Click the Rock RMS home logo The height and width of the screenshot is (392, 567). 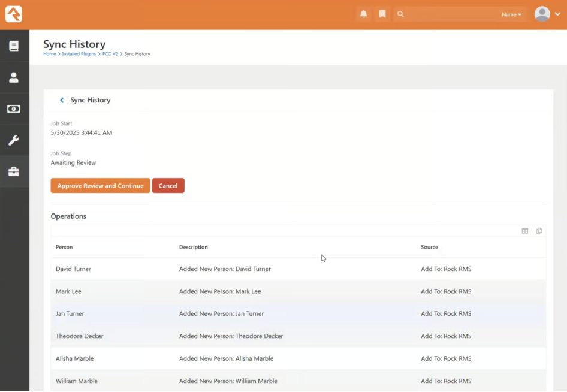(14, 14)
